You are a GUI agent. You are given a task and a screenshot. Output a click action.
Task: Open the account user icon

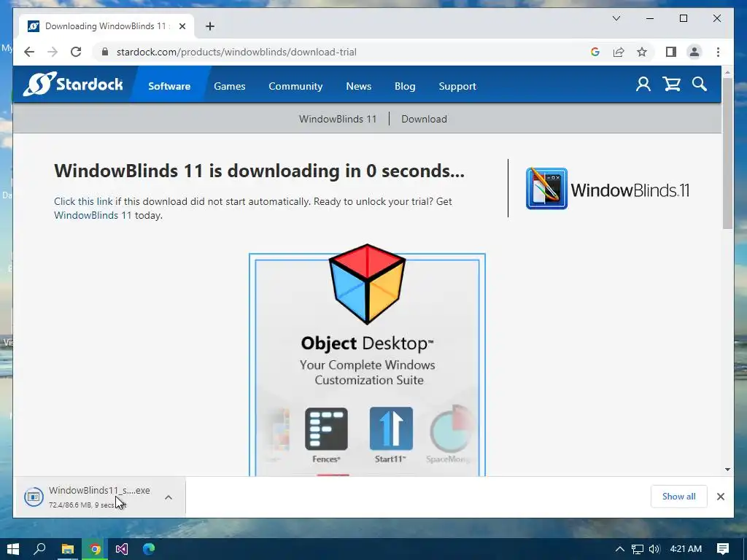(x=643, y=85)
